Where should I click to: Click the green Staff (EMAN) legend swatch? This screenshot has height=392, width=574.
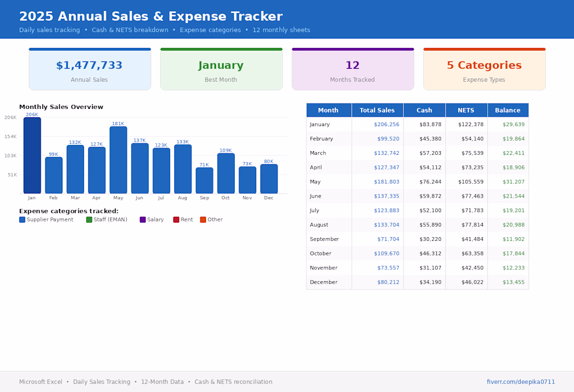point(89,220)
